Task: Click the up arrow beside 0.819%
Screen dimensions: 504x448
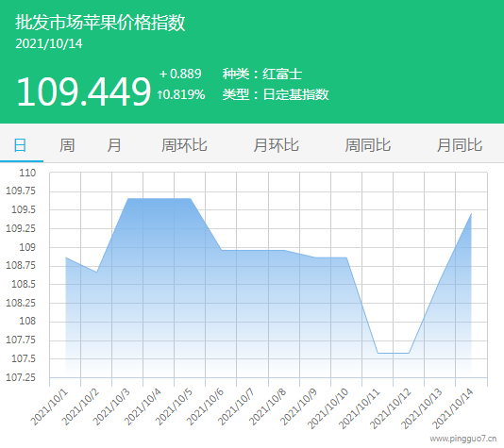Action: pyautogui.click(x=160, y=94)
